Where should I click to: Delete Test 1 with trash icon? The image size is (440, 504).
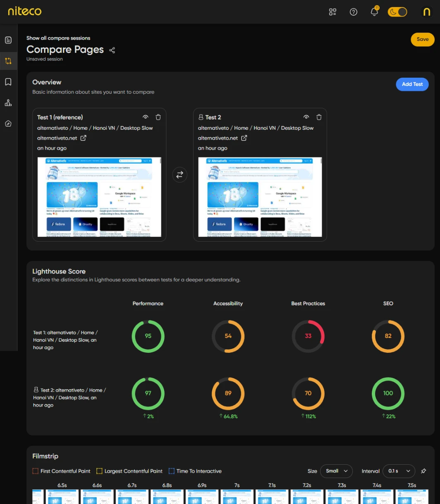pos(158,117)
